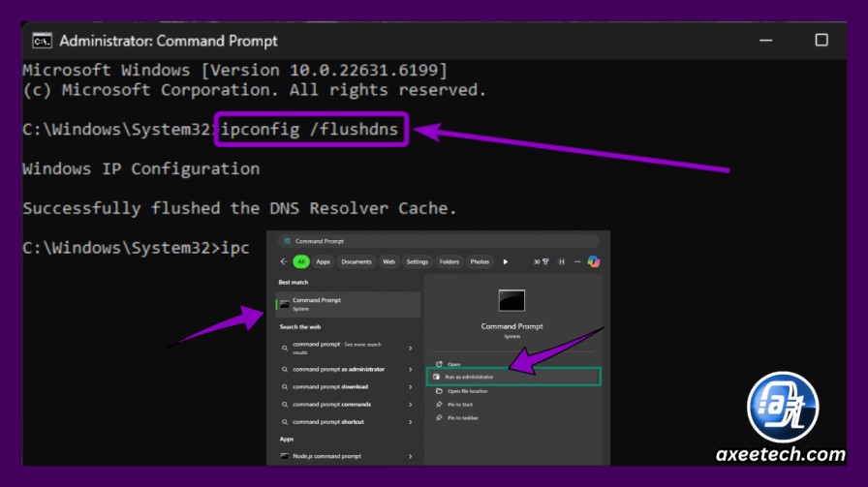Go back with the search panel arrow
The width and height of the screenshot is (868, 487).
click(x=284, y=261)
